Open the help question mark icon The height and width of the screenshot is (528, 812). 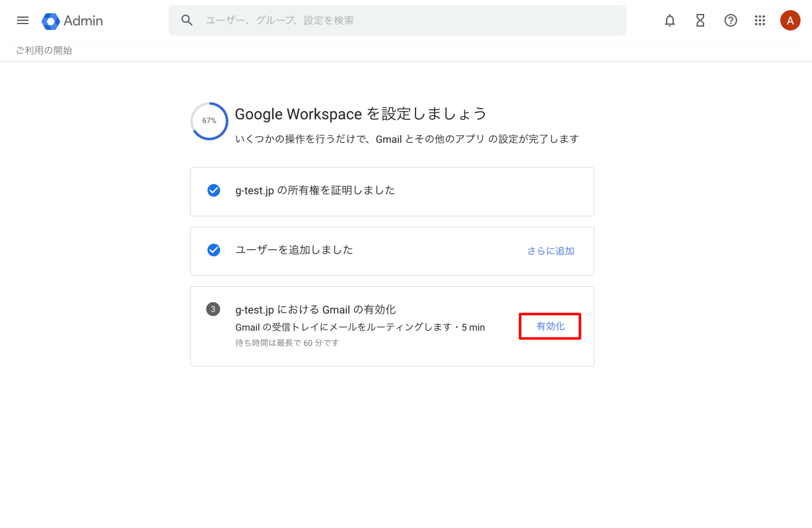click(731, 20)
